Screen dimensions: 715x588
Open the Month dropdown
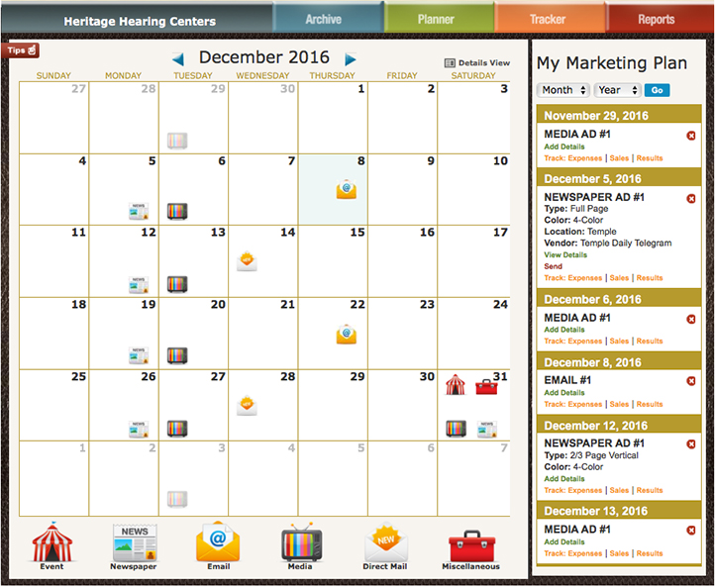[x=563, y=90]
